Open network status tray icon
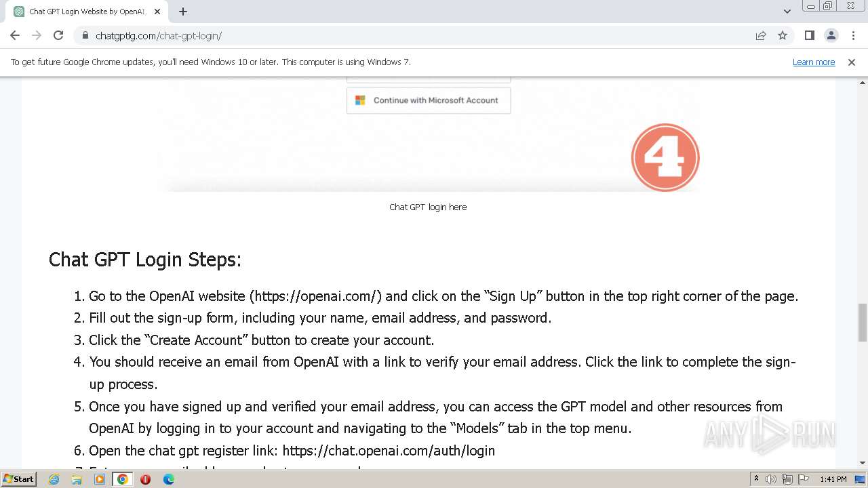Image resolution: width=868 pixels, height=488 pixels. [x=787, y=479]
